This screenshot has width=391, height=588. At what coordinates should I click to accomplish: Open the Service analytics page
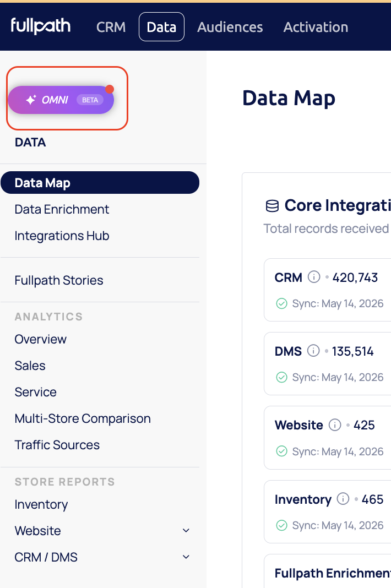36,392
